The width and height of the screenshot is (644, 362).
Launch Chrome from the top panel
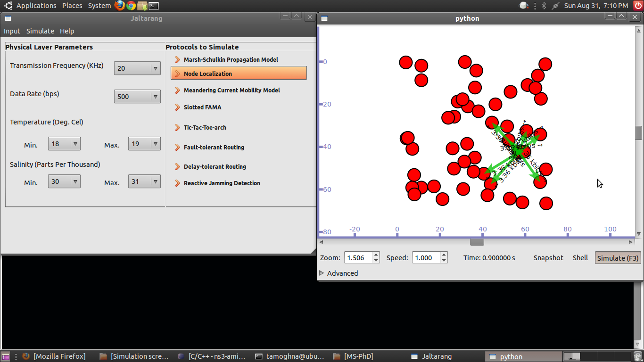[x=131, y=6]
